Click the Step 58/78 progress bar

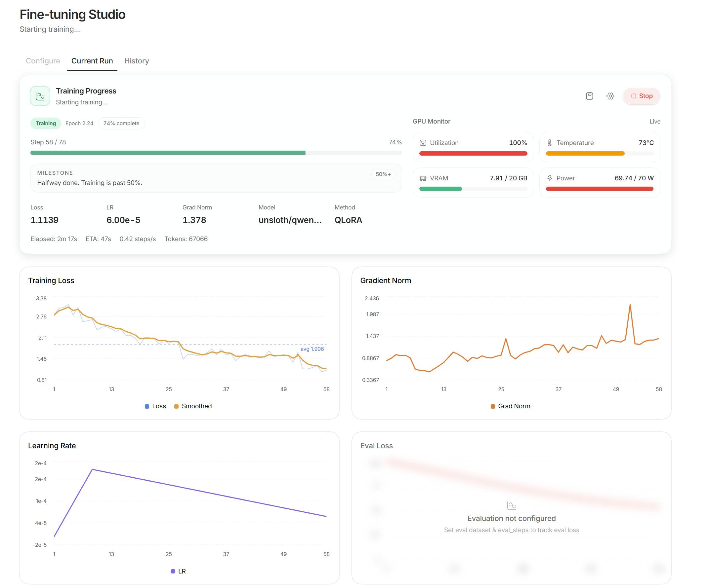coord(216,153)
